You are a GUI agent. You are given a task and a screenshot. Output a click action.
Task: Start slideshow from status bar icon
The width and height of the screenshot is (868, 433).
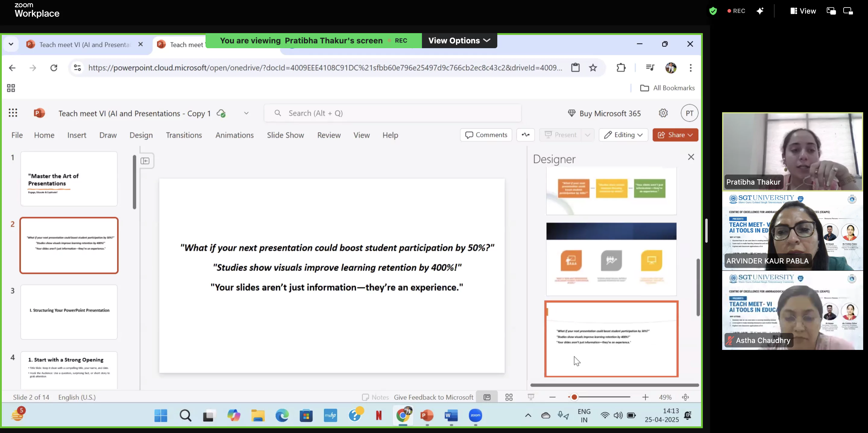pos(531,397)
